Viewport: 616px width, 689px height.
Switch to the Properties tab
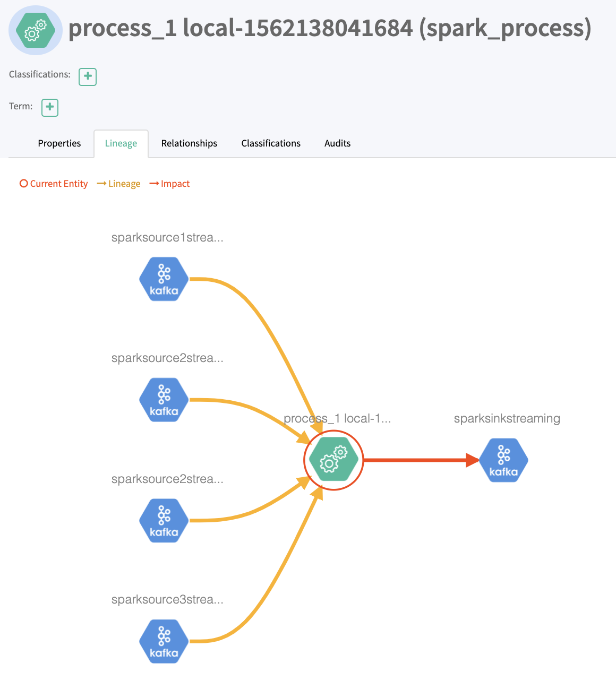[59, 143]
